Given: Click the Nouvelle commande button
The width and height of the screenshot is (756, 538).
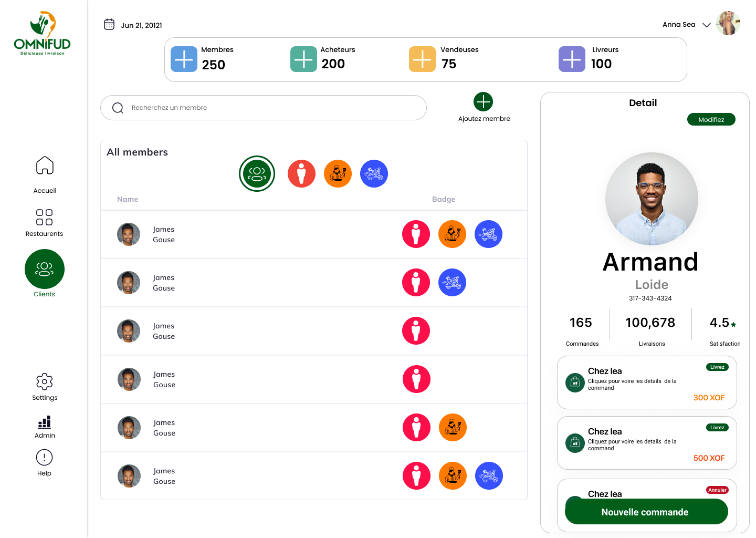Looking at the screenshot, I should (x=646, y=512).
